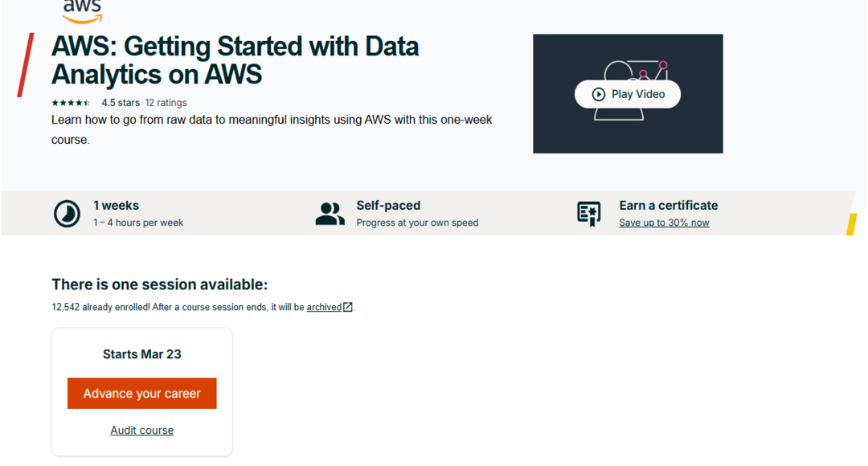Click the "1 weeks" duration heading
The height and width of the screenshot is (466, 868).
click(x=117, y=206)
